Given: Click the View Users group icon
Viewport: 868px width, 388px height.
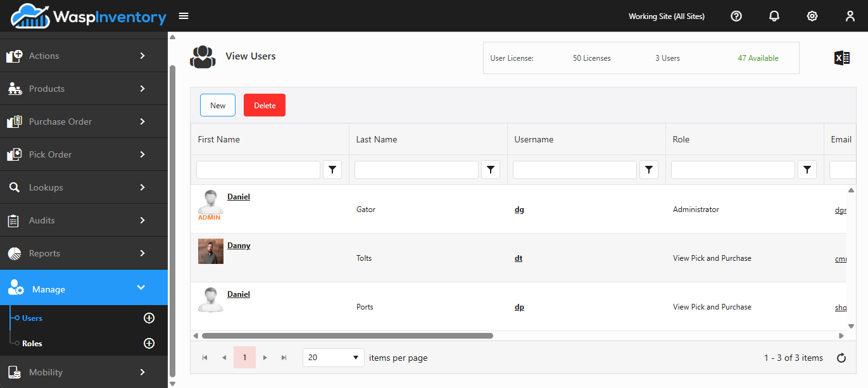Looking at the screenshot, I should (x=203, y=57).
